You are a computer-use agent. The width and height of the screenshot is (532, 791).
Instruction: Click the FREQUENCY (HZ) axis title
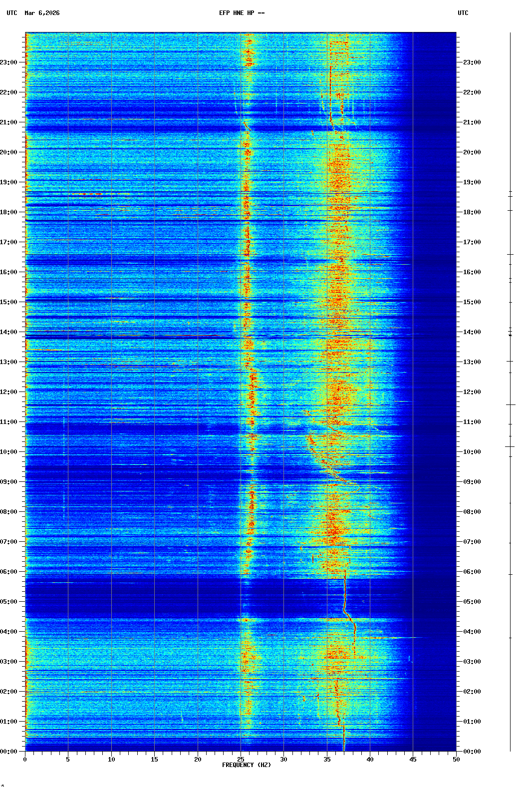[x=247, y=765]
